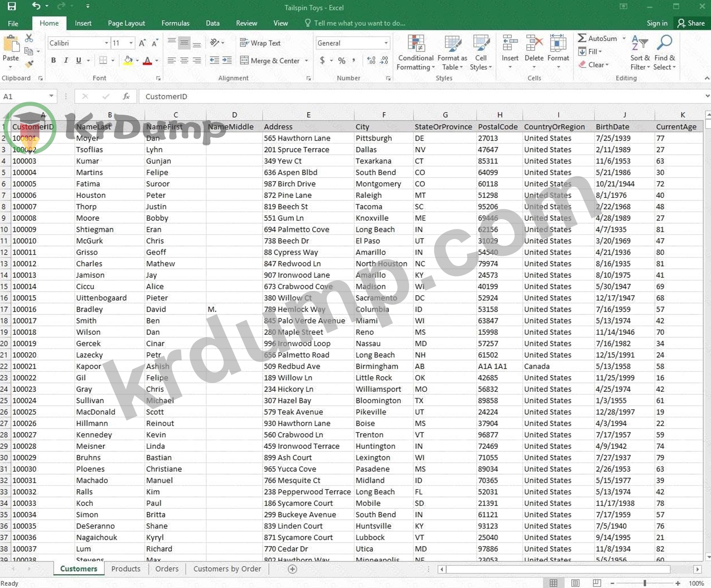Collapse the ribbon with the chevron

(707, 78)
